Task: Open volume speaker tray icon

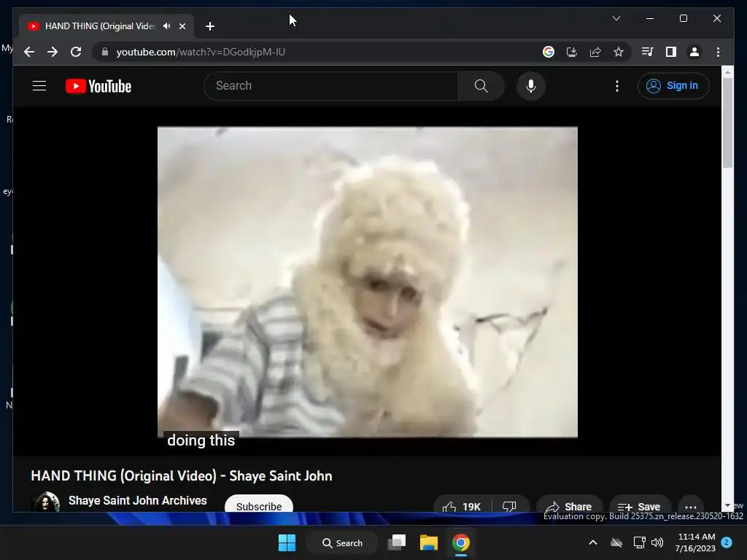Action: [x=657, y=542]
